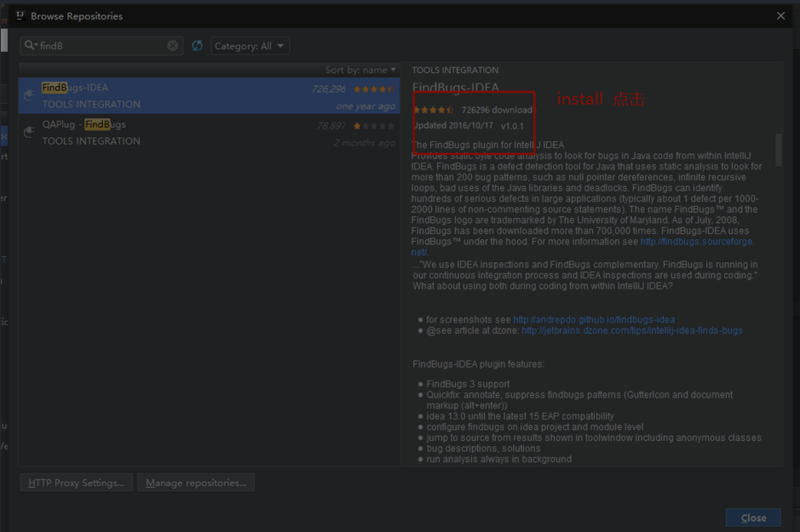The height and width of the screenshot is (532, 800).
Task: Click the IntelliJ icon in the title bar
Action: click(20, 16)
